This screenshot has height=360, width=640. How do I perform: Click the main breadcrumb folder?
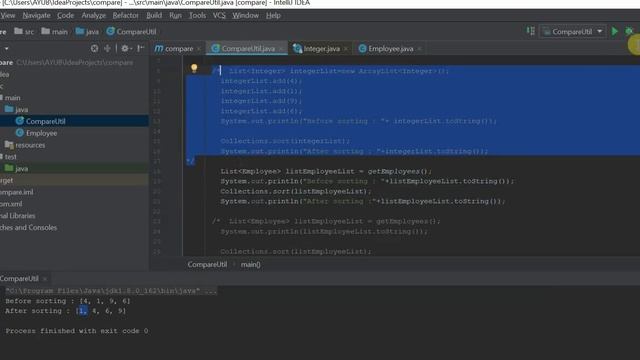(x=54, y=31)
